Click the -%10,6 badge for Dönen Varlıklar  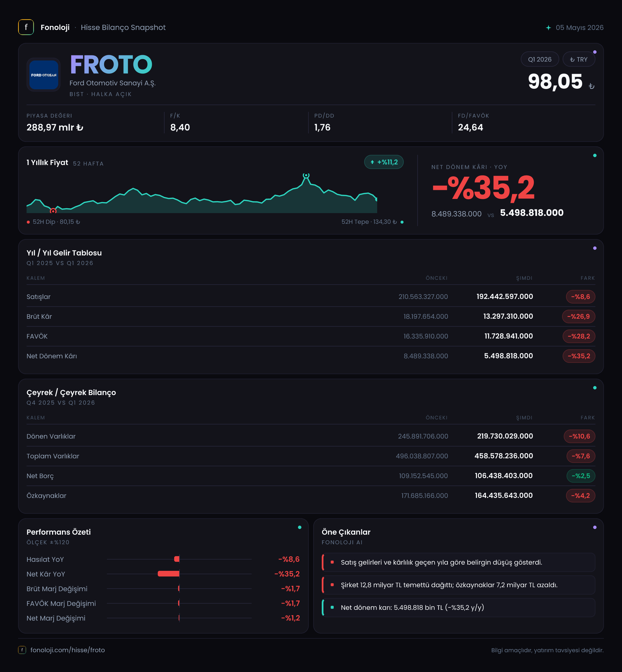pyautogui.click(x=579, y=436)
